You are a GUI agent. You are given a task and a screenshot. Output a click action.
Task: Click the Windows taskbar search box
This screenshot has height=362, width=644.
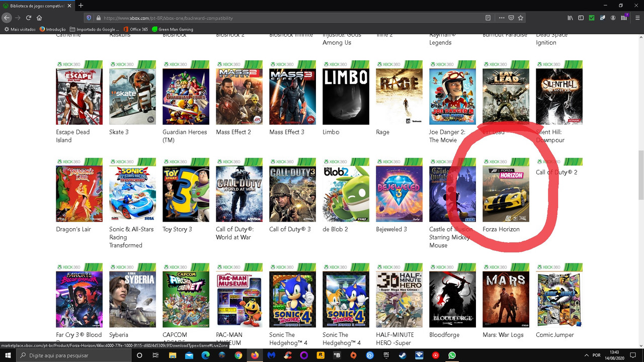(x=74, y=355)
